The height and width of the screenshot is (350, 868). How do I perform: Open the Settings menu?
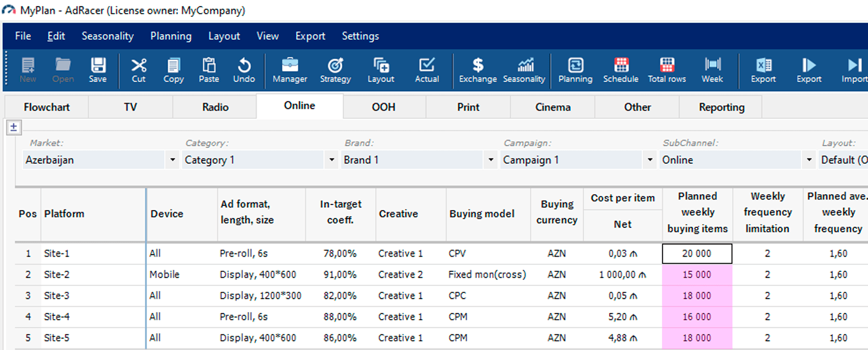point(360,36)
